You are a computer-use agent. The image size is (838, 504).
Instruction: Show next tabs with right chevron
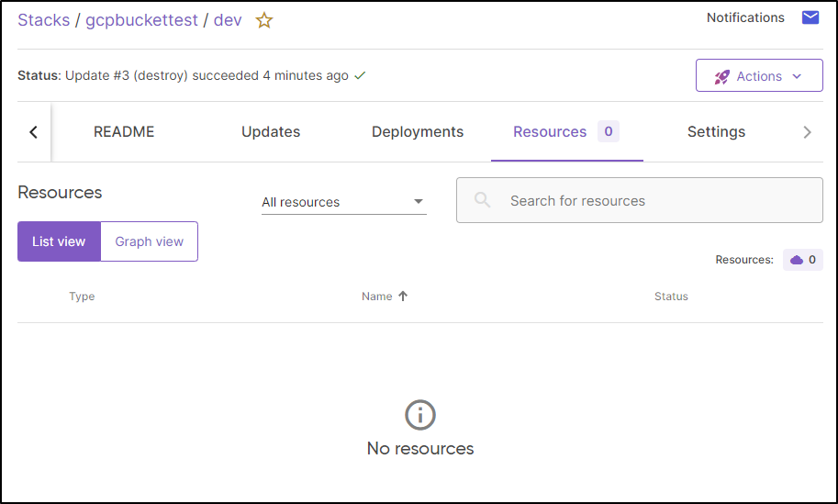(807, 132)
